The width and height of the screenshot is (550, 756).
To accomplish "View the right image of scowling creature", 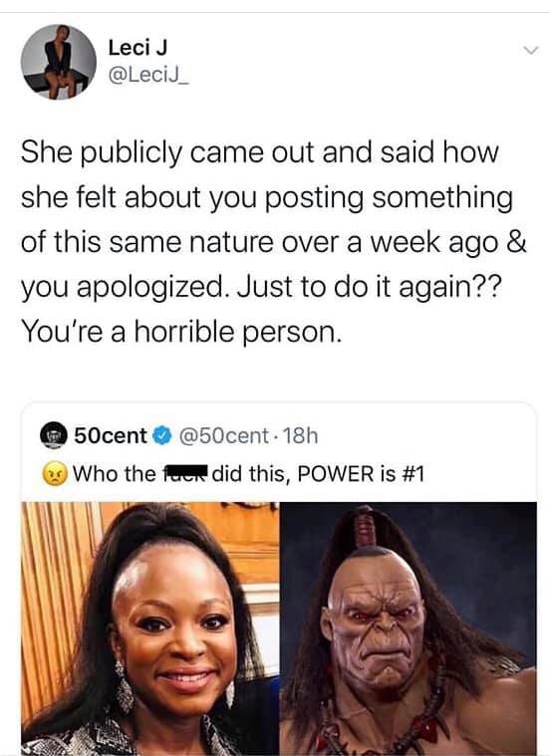I will pos(409,629).
